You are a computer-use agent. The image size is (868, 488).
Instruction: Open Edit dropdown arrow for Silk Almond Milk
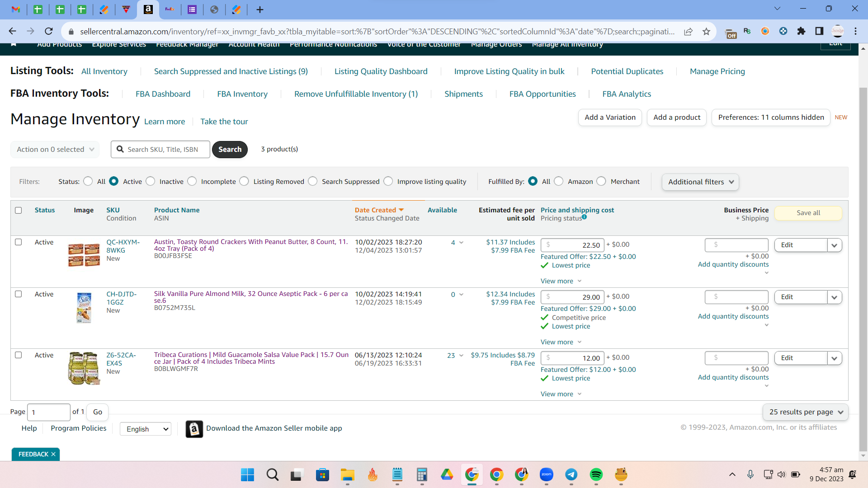[835, 297]
